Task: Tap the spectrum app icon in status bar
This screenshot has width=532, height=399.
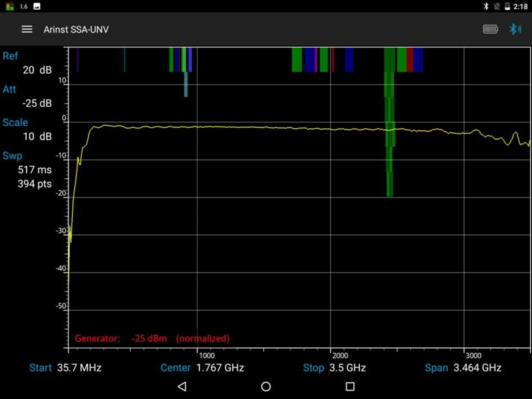Action: (10, 6)
